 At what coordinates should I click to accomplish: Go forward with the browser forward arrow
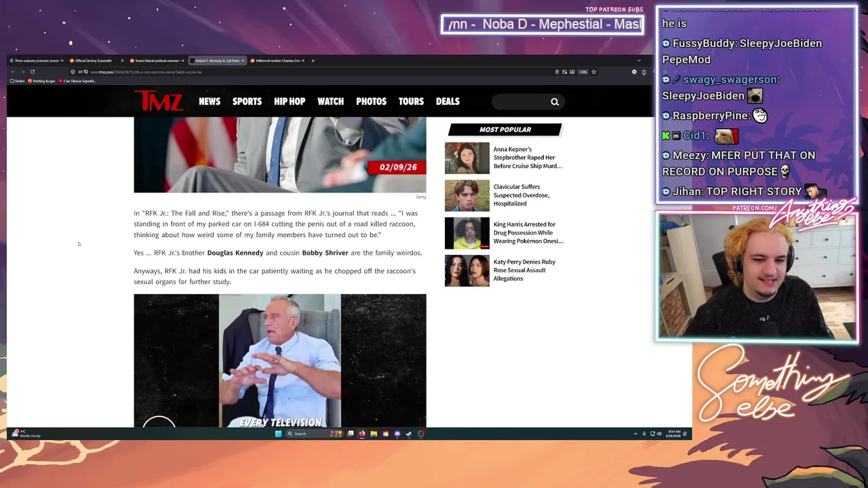pyautogui.click(x=22, y=72)
